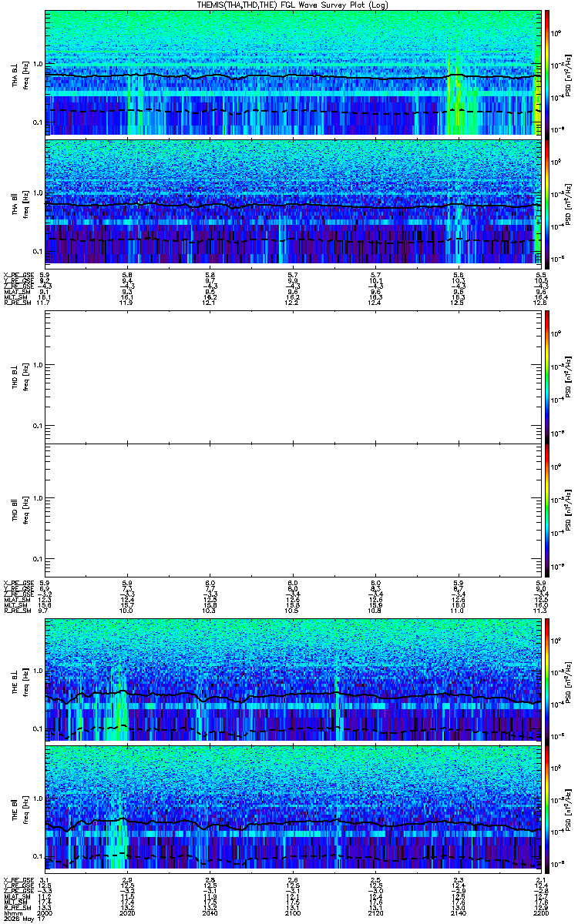The width and height of the screenshot is (578, 924).
Task: Click the 2000 time tick label
Action: click(45, 912)
